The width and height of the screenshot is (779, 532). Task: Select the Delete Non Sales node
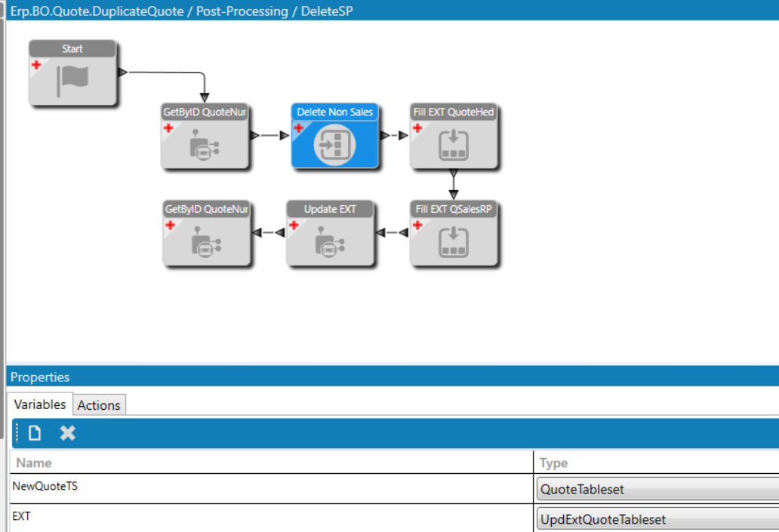[x=334, y=136]
